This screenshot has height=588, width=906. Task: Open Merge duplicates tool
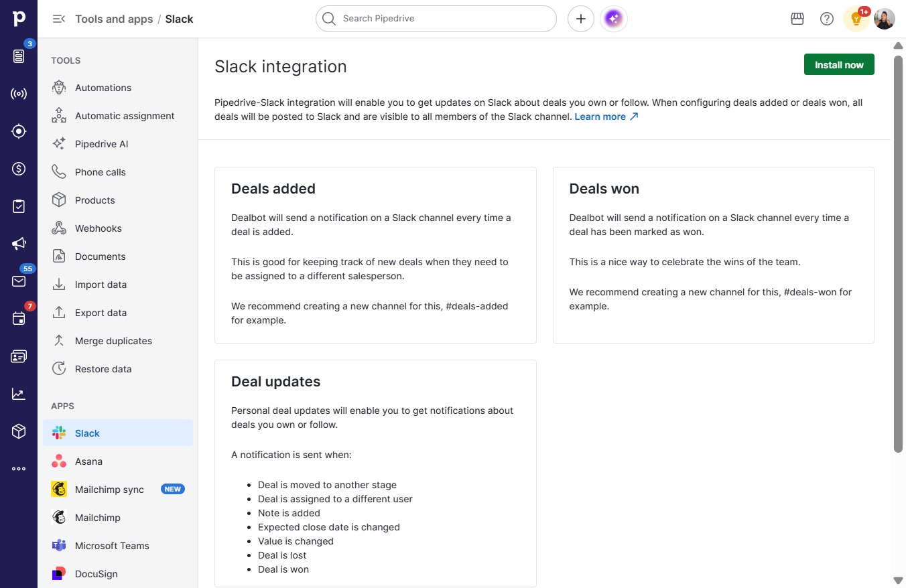click(x=118, y=341)
